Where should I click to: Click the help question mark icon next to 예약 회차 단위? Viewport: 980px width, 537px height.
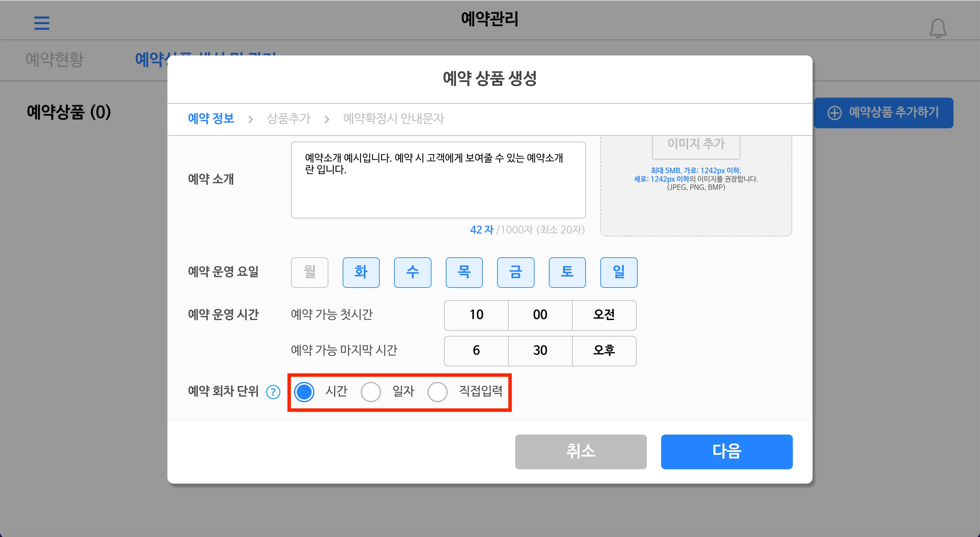273,392
